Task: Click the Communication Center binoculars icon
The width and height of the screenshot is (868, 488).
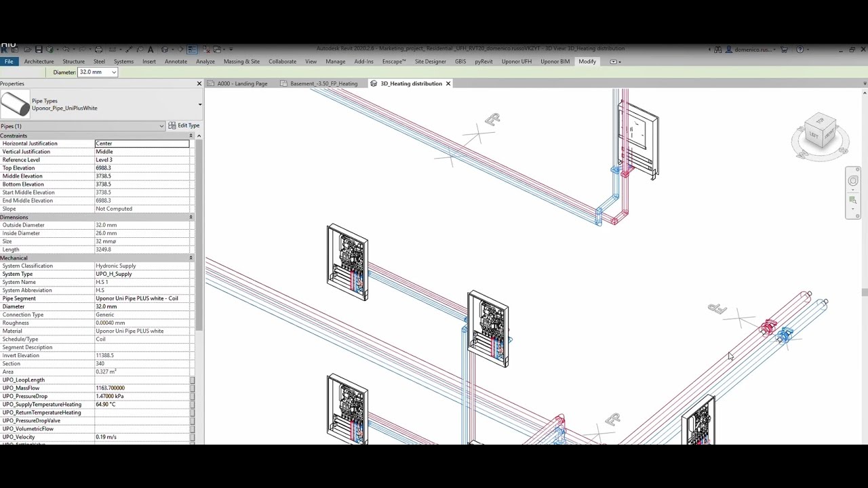Action: [x=717, y=49]
